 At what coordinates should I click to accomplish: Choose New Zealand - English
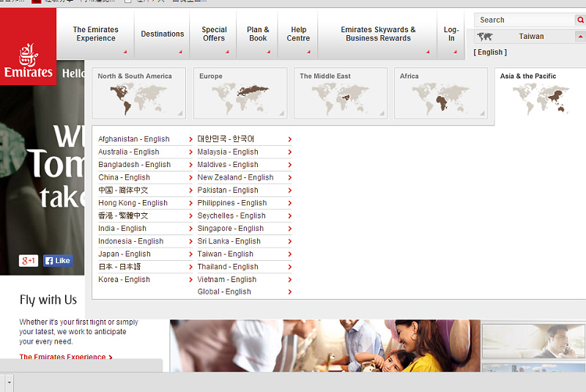click(235, 177)
